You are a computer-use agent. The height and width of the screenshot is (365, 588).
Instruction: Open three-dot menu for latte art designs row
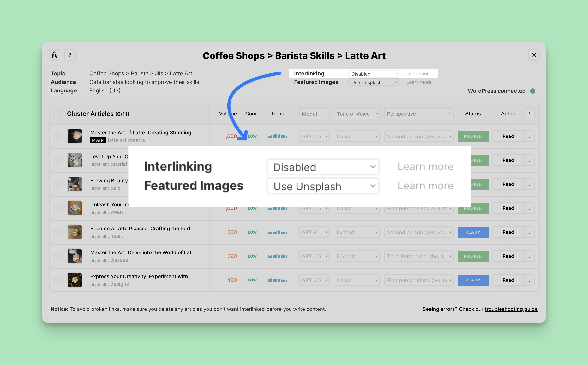point(529,280)
